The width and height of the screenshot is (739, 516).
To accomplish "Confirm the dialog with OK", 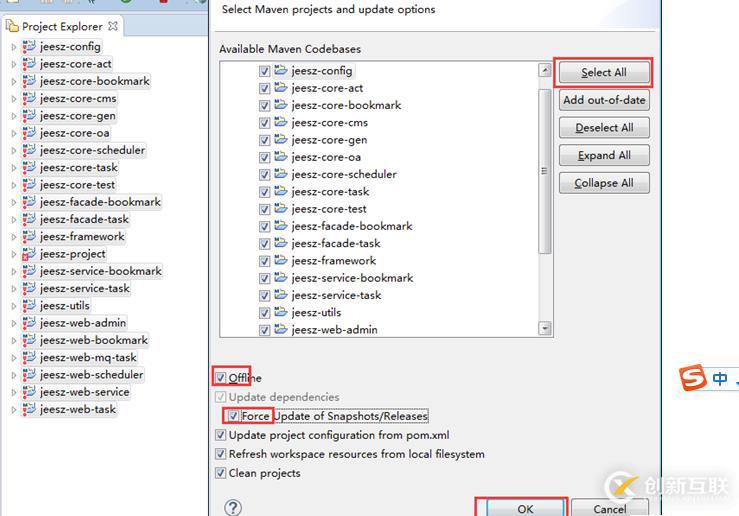I will [526, 508].
